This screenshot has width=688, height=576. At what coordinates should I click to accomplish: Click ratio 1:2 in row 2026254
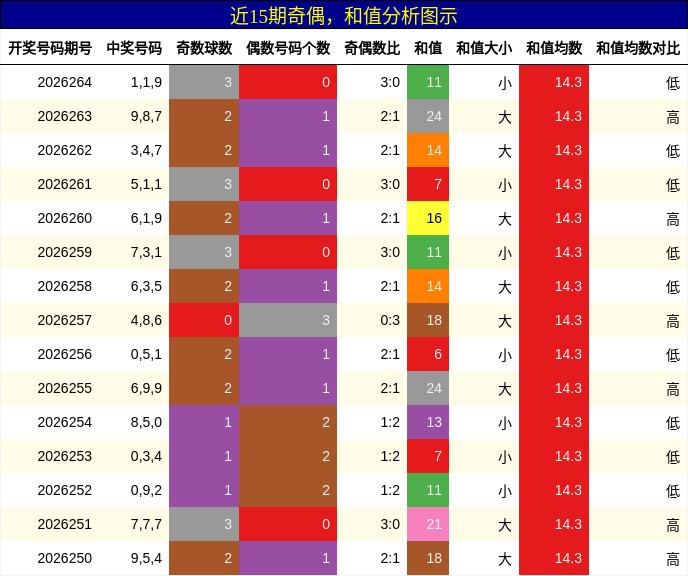tap(390, 422)
